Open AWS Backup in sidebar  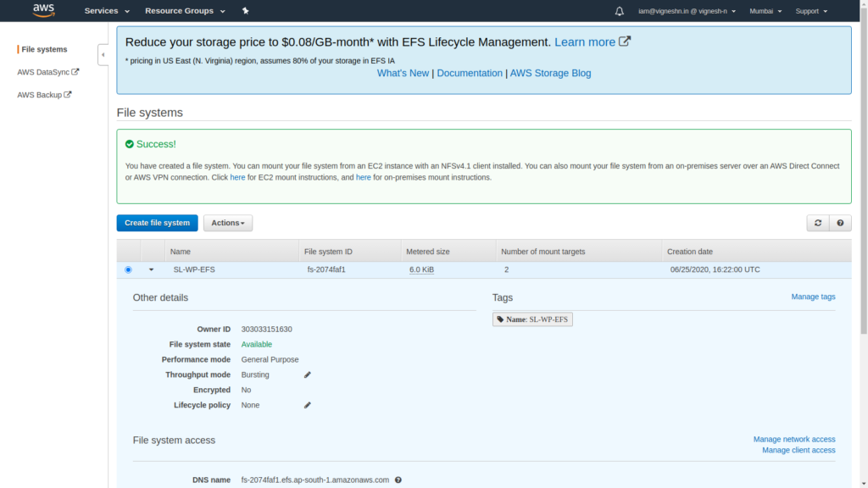[x=44, y=95]
